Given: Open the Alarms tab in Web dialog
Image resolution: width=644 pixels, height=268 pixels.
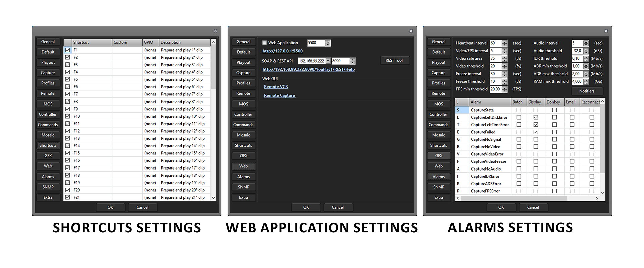Looking at the screenshot, I should [243, 177].
